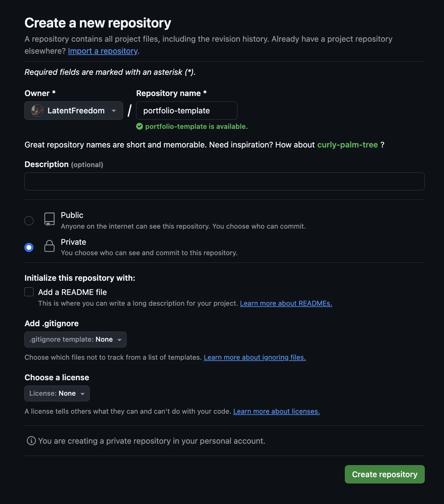This screenshot has width=444, height=504.
Task: Click the Create repository button
Action: (384, 474)
